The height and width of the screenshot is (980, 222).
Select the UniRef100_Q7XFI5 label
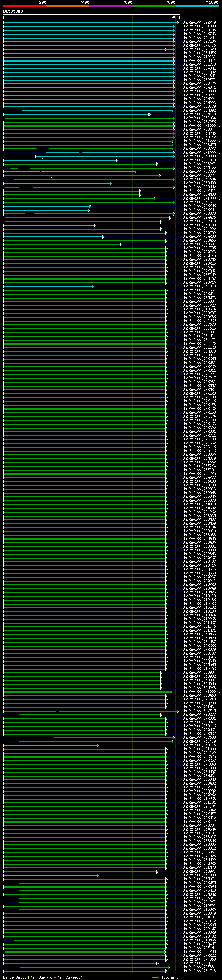click(199, 45)
